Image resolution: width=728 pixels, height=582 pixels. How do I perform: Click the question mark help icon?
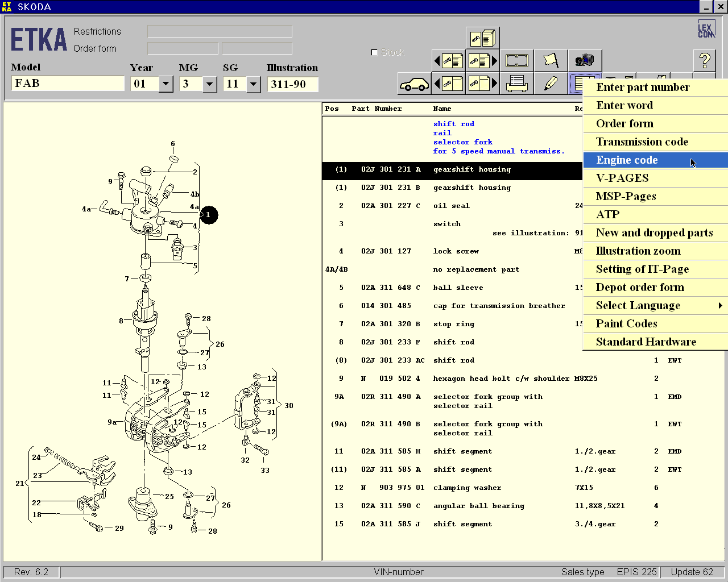(x=705, y=61)
